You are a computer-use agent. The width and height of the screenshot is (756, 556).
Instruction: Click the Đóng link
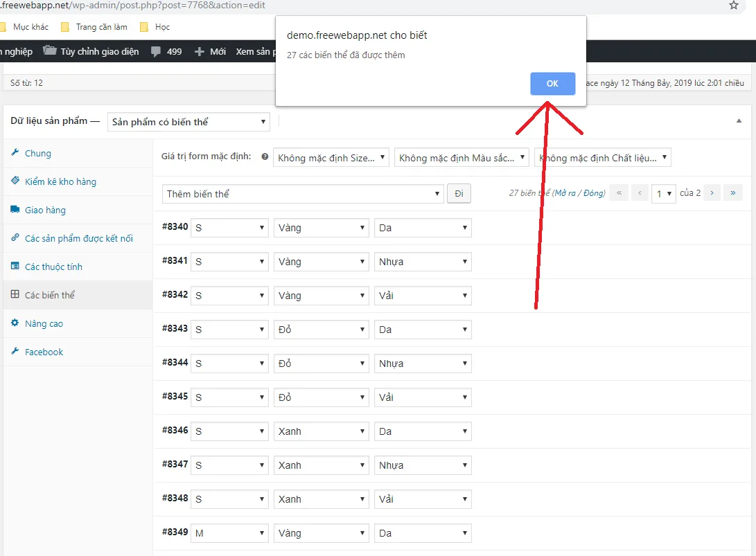click(x=593, y=193)
